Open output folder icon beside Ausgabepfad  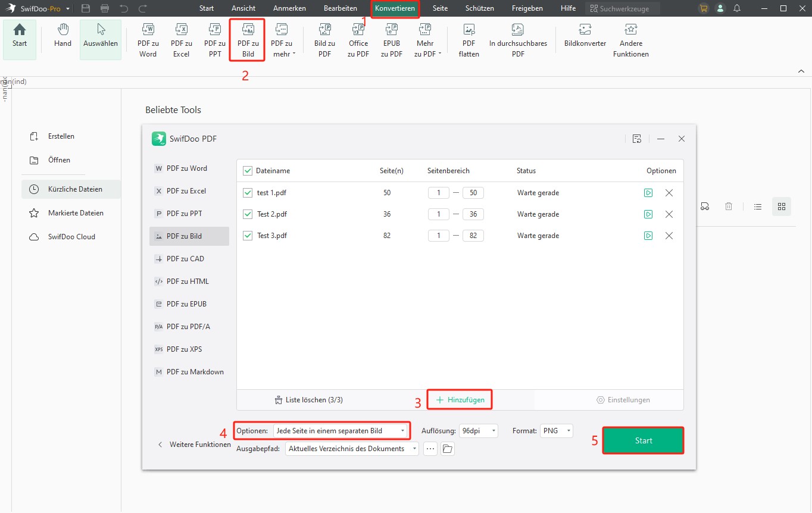click(x=448, y=449)
